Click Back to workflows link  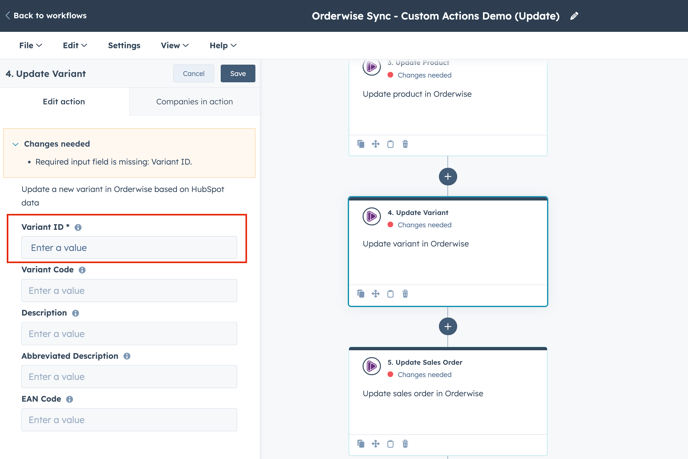[x=46, y=15]
